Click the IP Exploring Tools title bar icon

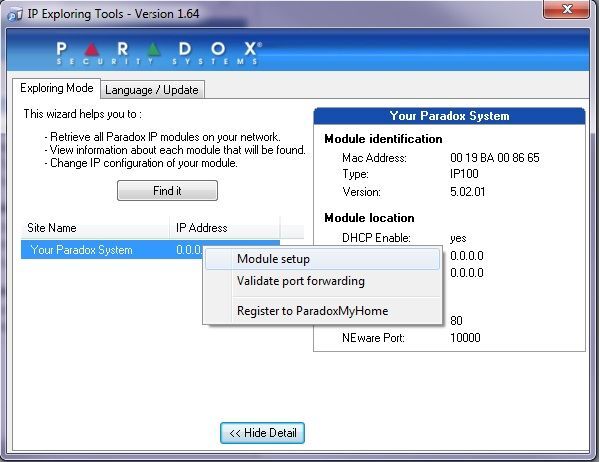click(x=11, y=11)
